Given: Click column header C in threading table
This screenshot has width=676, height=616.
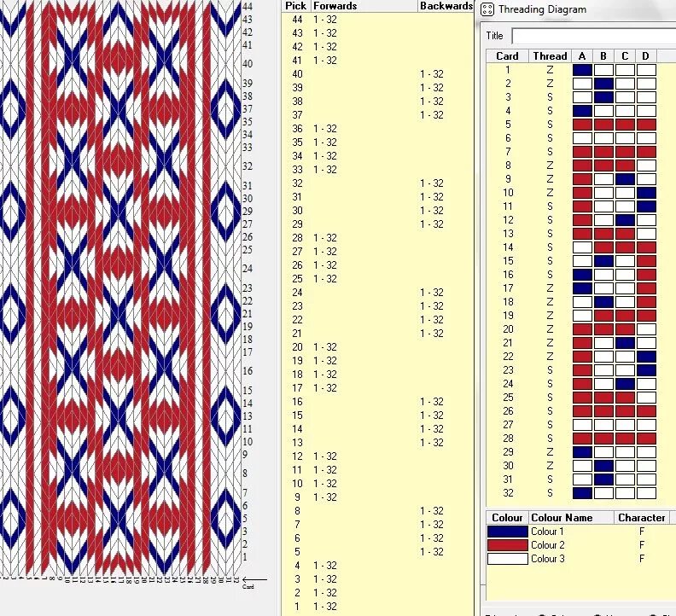Looking at the screenshot, I should [625, 56].
